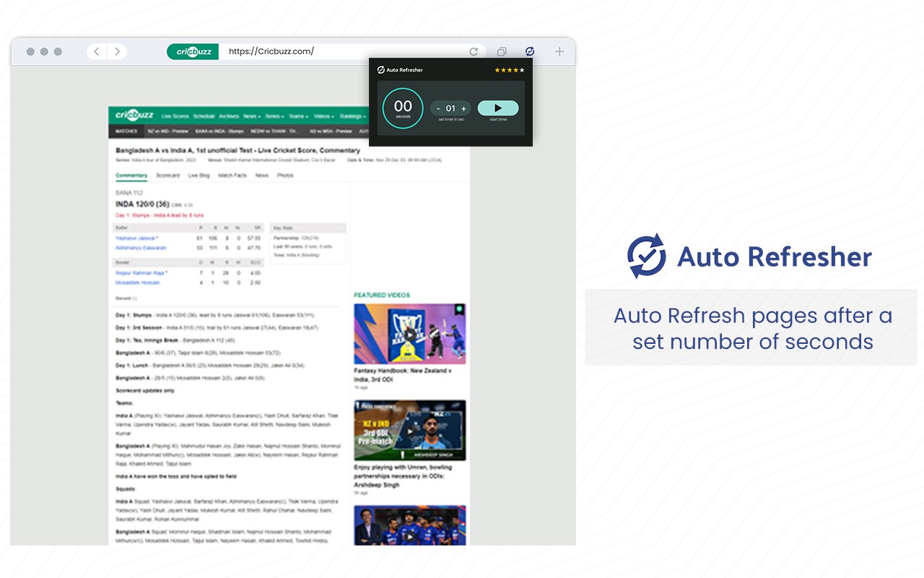The width and height of the screenshot is (924, 578).
Task: Open Fantasy Handbook New Zealand v India title
Action: coord(403,374)
